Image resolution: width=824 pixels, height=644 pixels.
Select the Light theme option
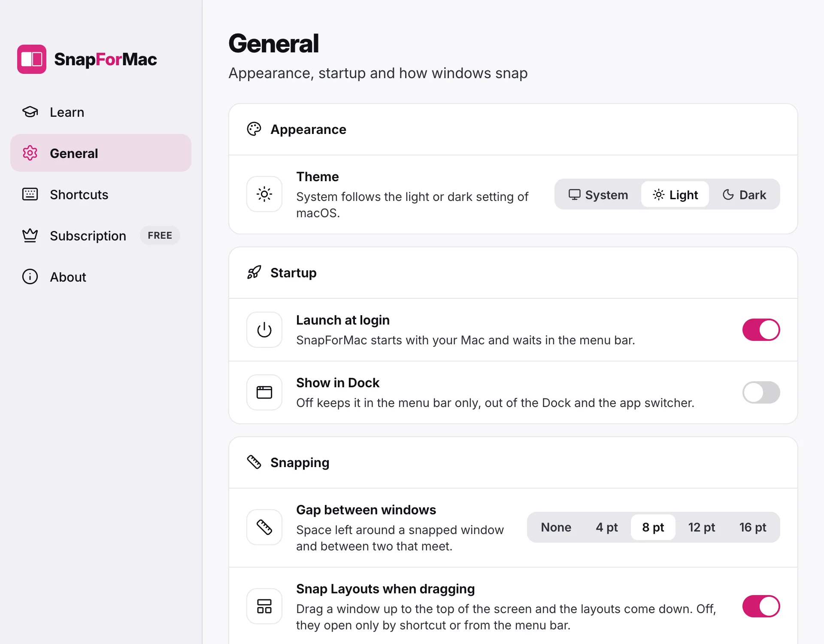click(x=675, y=194)
